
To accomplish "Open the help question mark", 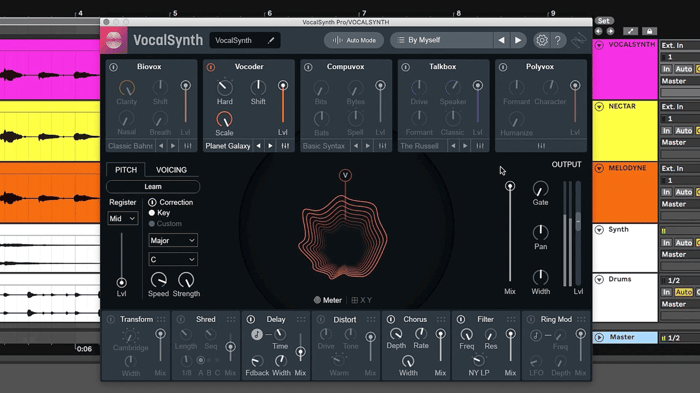I will (x=558, y=40).
